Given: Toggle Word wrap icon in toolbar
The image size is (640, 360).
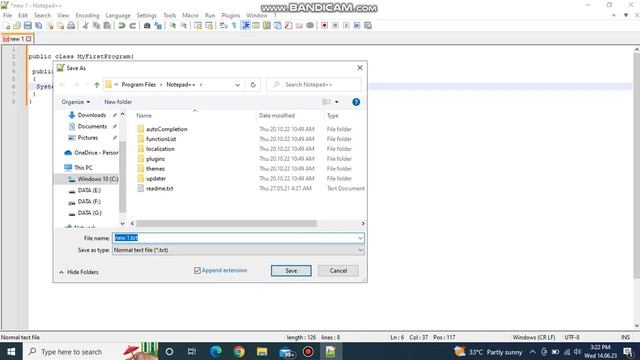Looking at the screenshot, I should (x=223, y=26).
